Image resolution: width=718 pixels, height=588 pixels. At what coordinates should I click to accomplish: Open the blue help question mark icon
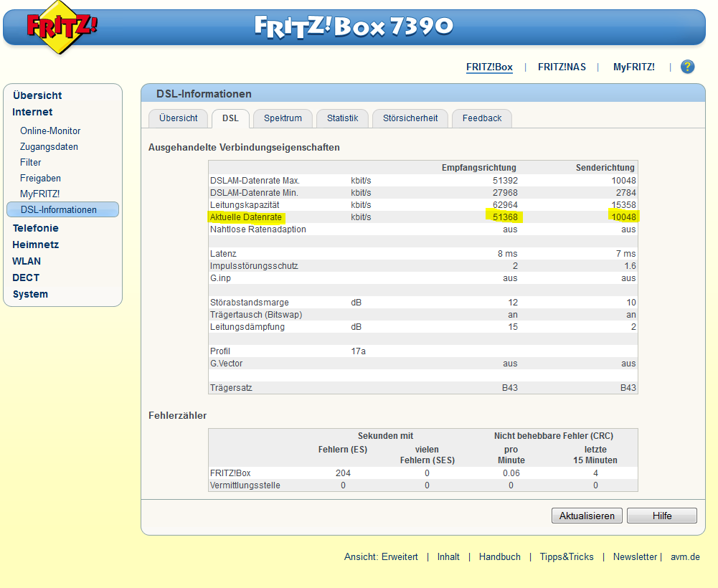687,67
